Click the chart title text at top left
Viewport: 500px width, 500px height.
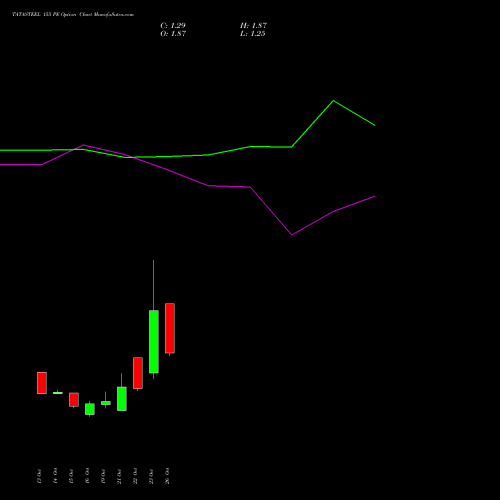pos(73,15)
